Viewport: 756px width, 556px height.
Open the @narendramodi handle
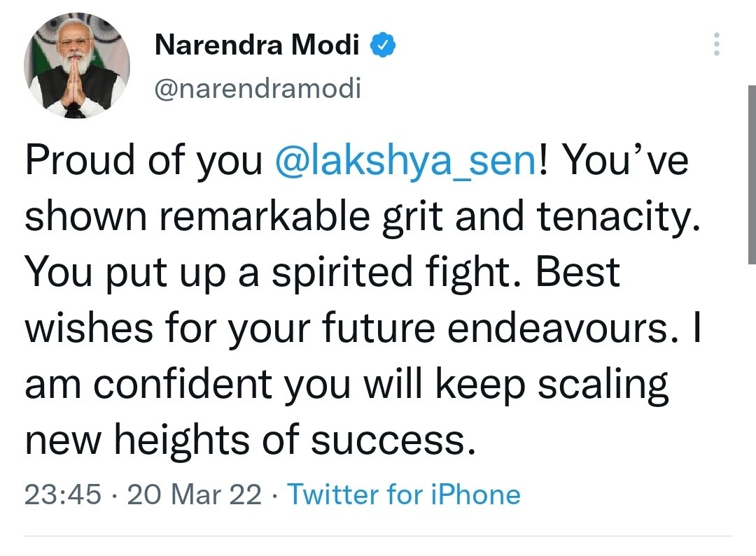258,89
